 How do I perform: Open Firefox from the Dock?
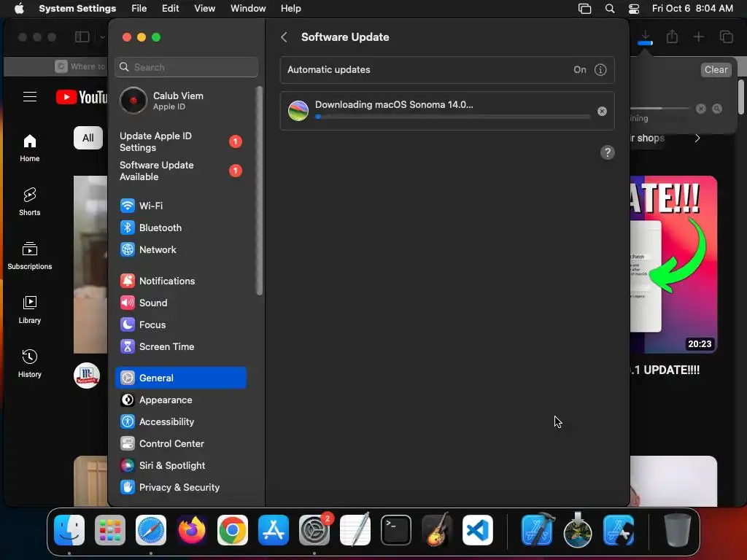click(x=192, y=530)
